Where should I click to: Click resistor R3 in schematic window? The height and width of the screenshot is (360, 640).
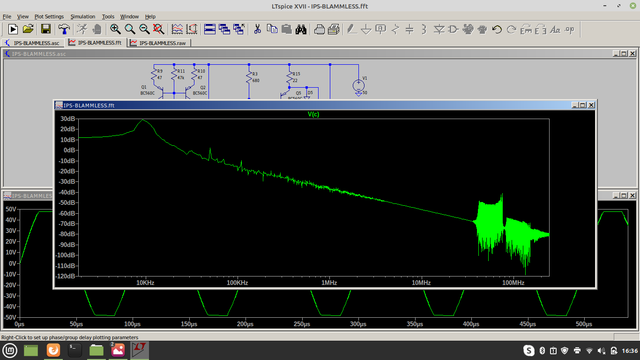(249, 78)
